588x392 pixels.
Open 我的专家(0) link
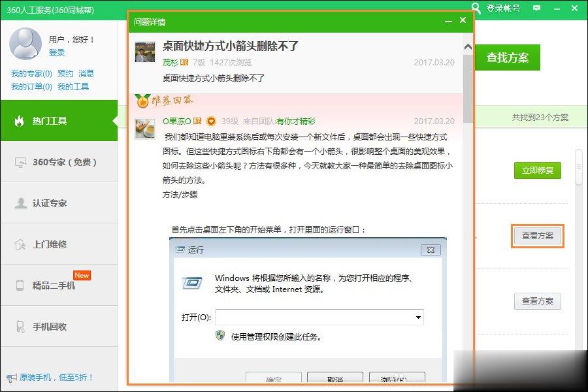click(x=31, y=74)
